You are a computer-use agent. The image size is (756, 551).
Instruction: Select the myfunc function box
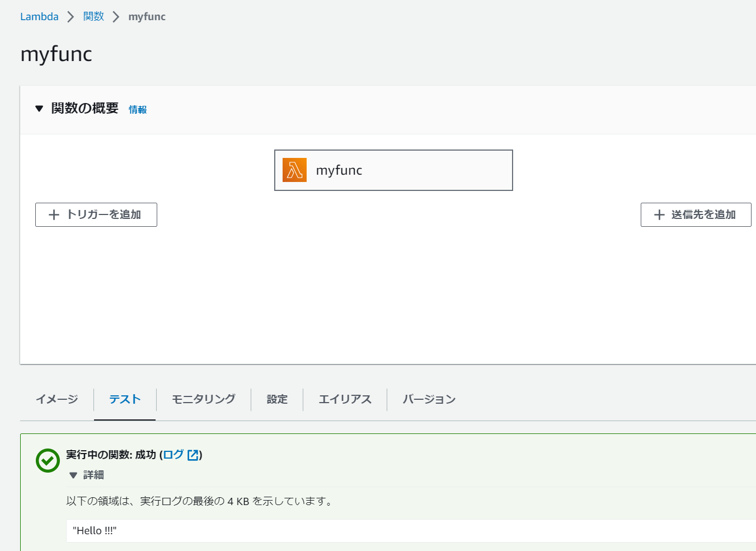coord(393,170)
